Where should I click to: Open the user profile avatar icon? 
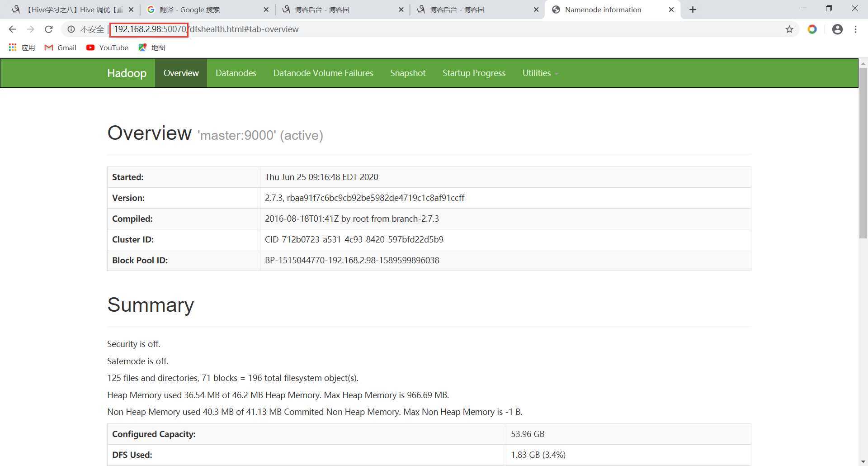tap(837, 29)
